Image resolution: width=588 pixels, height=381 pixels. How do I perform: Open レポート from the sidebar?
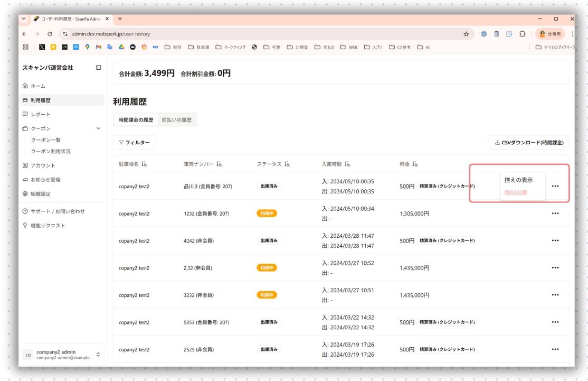(41, 114)
